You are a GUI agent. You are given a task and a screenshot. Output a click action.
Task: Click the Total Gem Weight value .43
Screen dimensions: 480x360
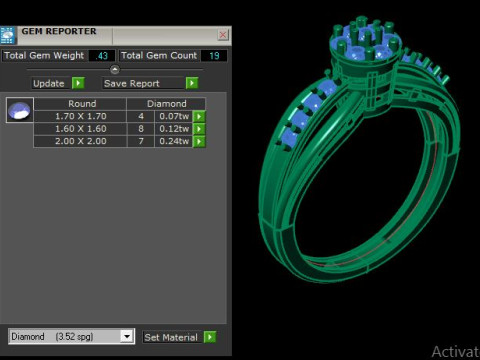pyautogui.click(x=102, y=56)
